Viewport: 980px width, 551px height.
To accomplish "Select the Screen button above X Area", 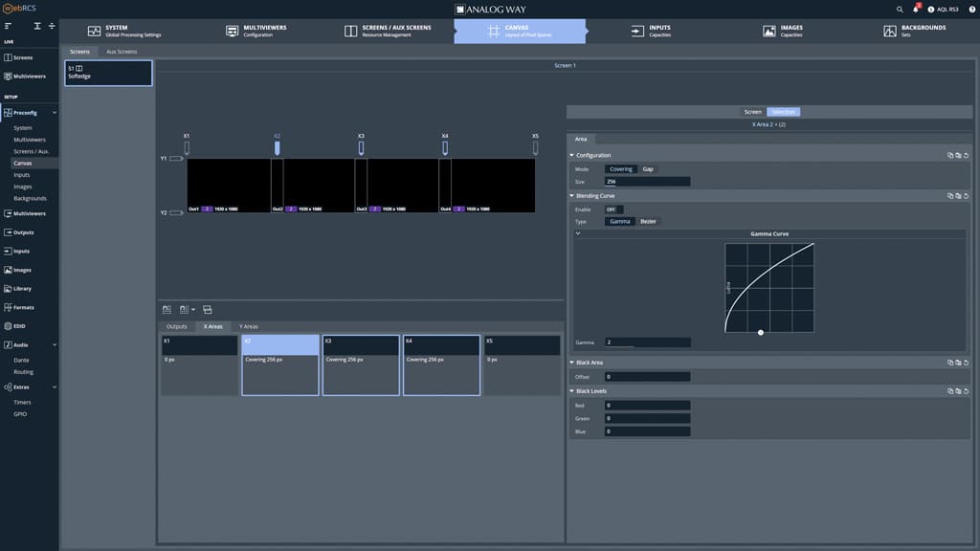I will 753,112.
